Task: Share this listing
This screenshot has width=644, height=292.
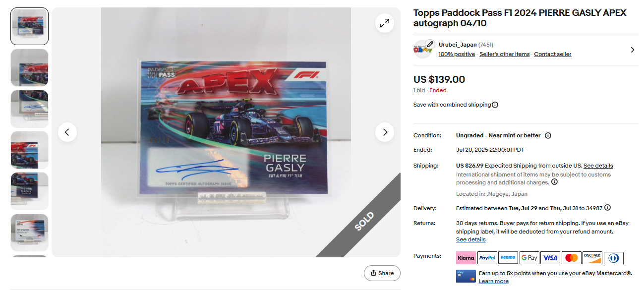Action: pyautogui.click(x=382, y=273)
